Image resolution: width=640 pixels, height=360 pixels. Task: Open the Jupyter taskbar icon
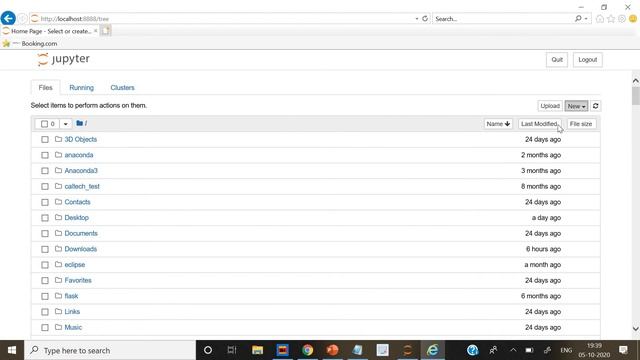(407, 350)
